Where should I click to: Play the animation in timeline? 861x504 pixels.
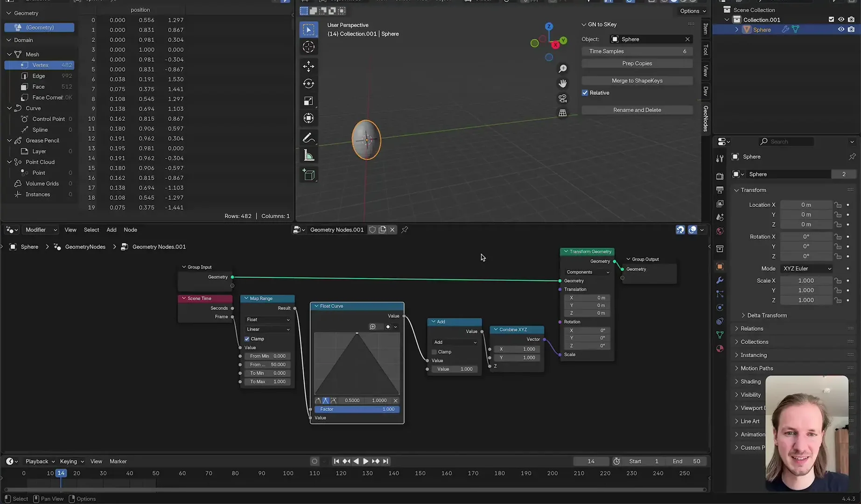point(365,461)
